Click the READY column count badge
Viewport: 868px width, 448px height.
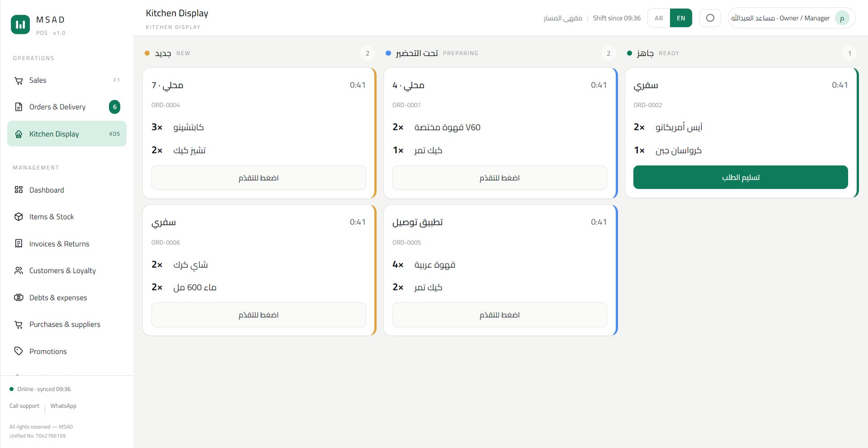849,53
